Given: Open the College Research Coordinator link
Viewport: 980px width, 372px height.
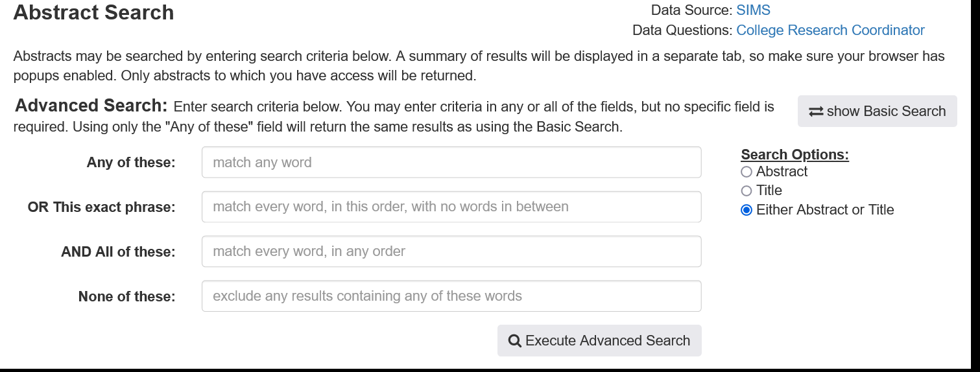Looking at the screenshot, I should [x=830, y=30].
